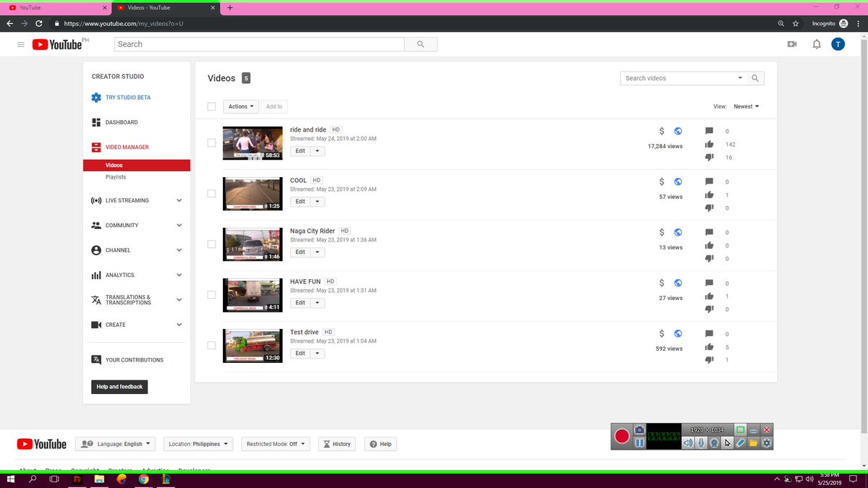The image size is (868, 488).
Task: Bookmark page with the star icon
Action: tap(796, 23)
